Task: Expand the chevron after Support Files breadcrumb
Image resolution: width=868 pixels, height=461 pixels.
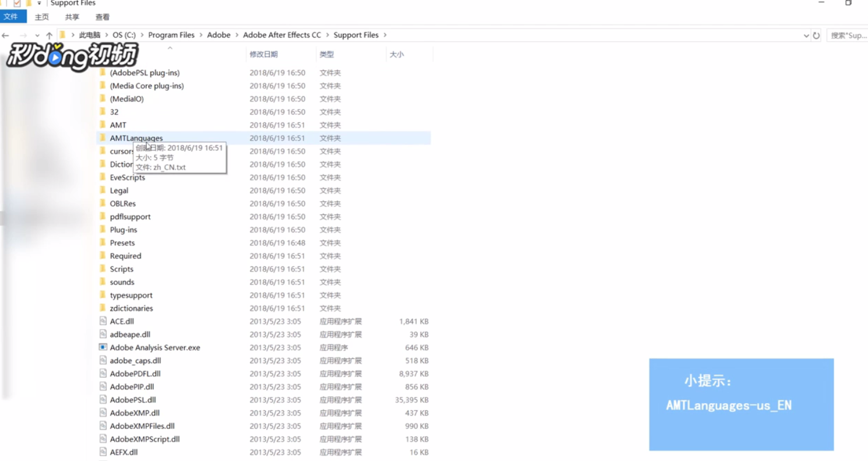Action: coord(385,35)
